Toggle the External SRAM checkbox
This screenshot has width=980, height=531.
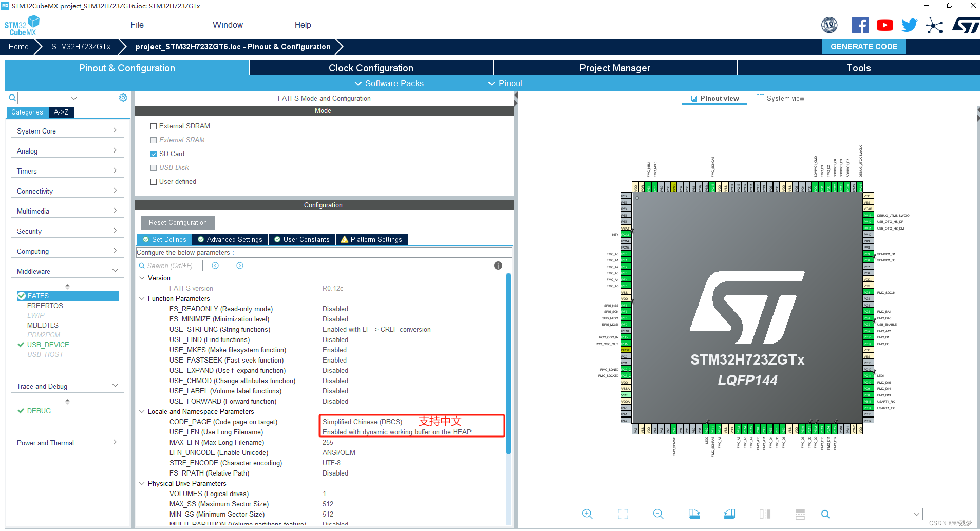154,140
